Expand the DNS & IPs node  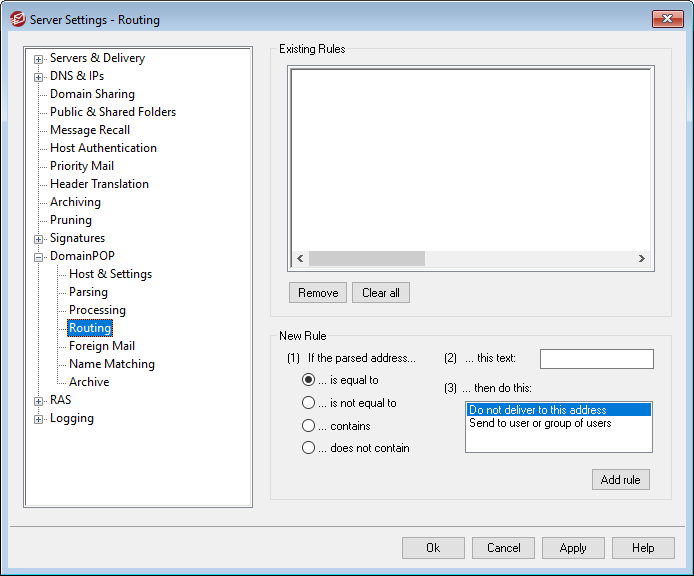[39, 77]
